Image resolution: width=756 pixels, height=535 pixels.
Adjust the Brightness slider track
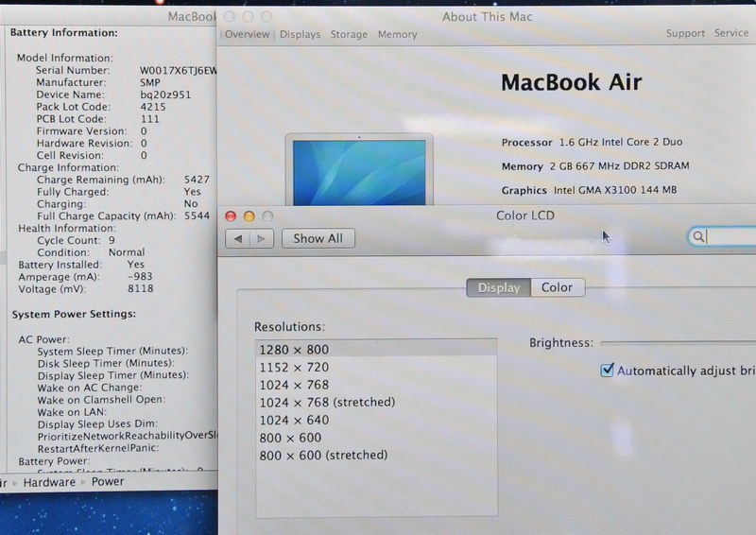(x=678, y=343)
